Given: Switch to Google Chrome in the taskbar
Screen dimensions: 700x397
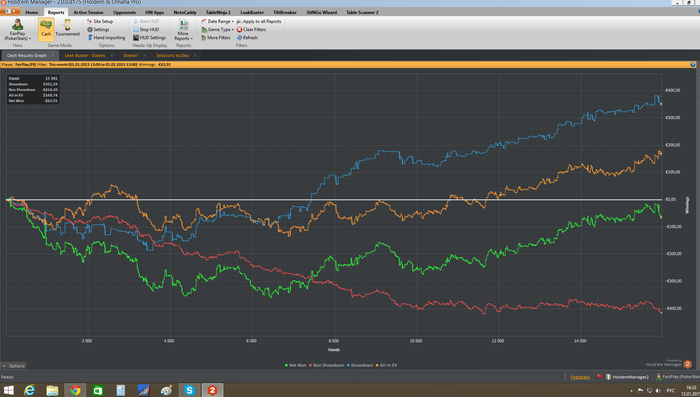Looking at the screenshot, I should (75, 390).
